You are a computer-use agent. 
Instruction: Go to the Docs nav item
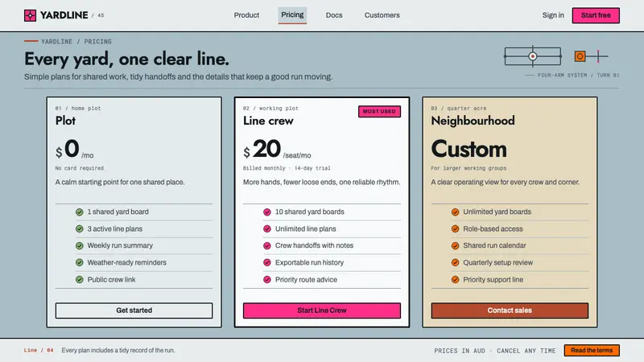(x=334, y=15)
